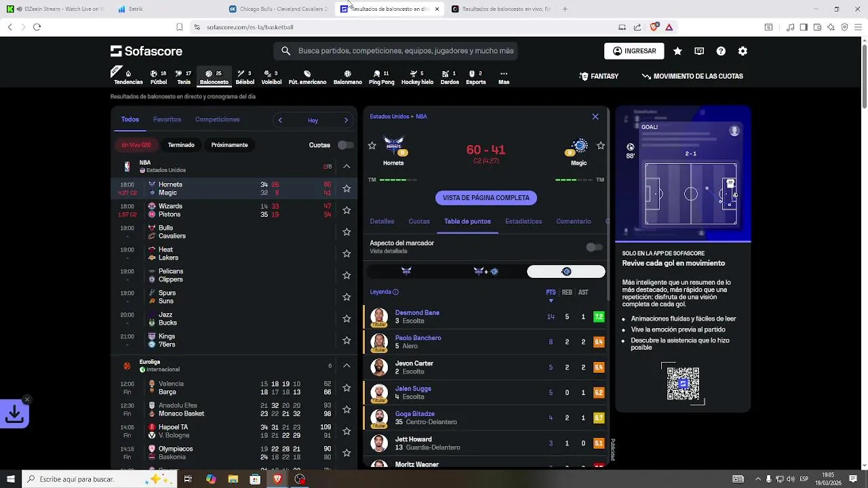The image size is (868, 488).
Task: Click the Sofascore logo
Action: click(x=146, y=51)
